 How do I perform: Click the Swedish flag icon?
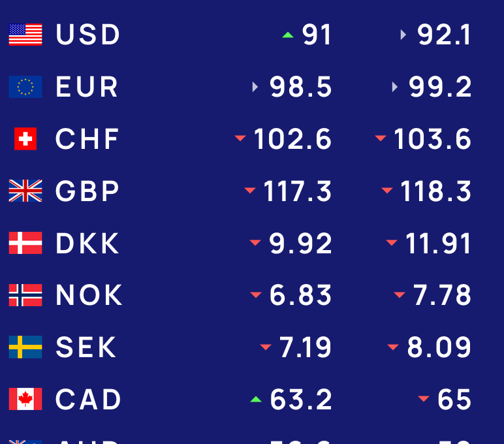(x=25, y=347)
